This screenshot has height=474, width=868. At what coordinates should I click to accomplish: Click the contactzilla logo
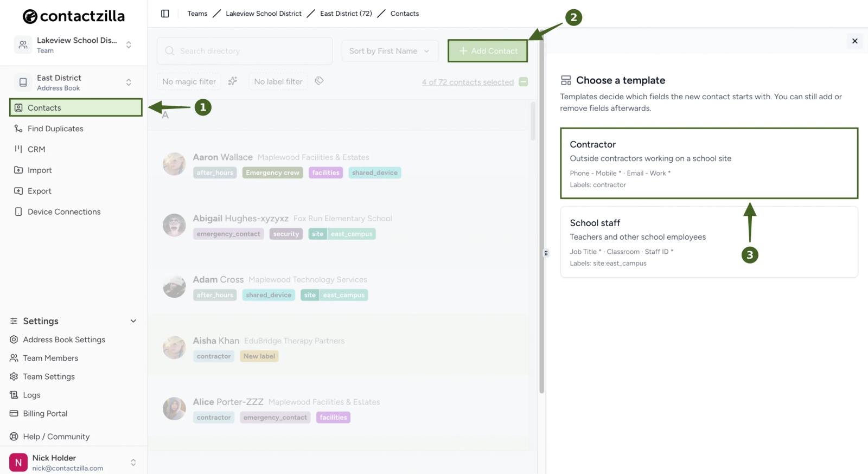tap(74, 16)
